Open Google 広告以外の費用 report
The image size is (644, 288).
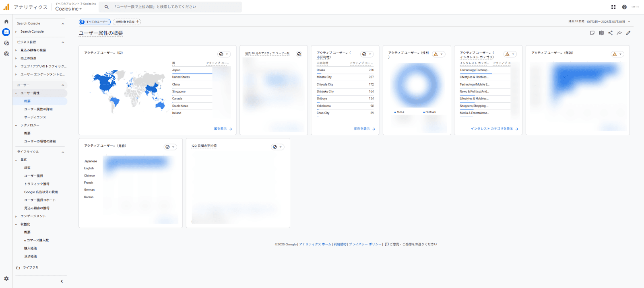point(41,192)
